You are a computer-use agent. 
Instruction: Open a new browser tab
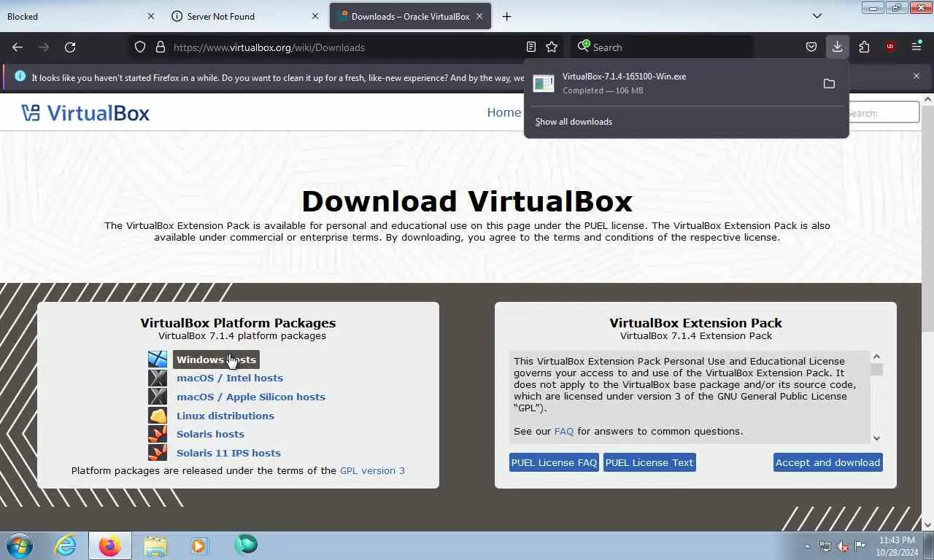[x=506, y=16]
